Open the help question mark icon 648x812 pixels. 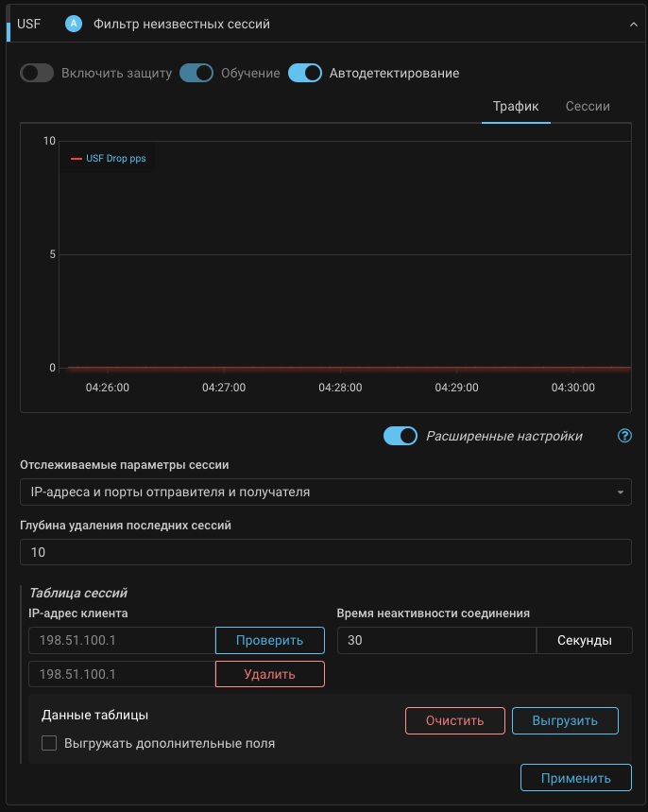tap(623, 436)
